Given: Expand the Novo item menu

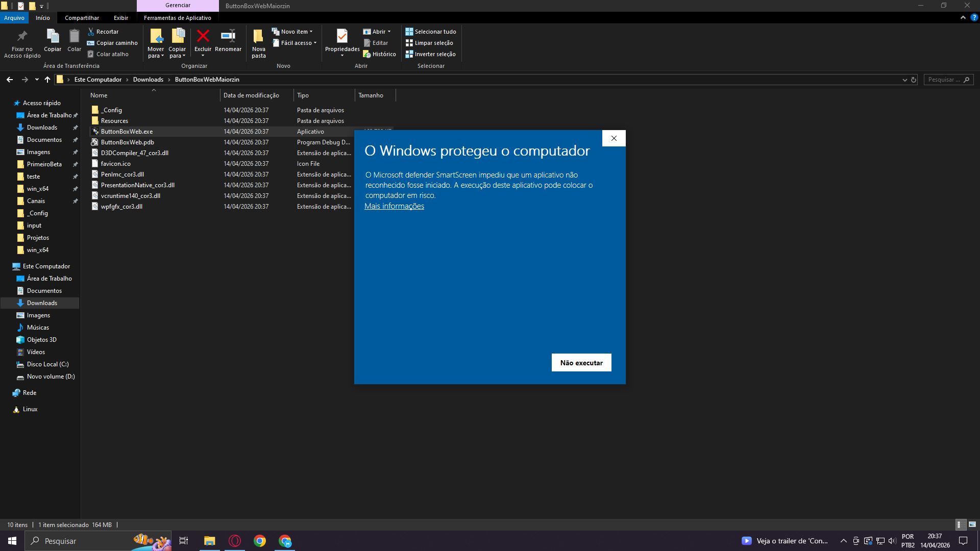Looking at the screenshot, I should point(292,32).
